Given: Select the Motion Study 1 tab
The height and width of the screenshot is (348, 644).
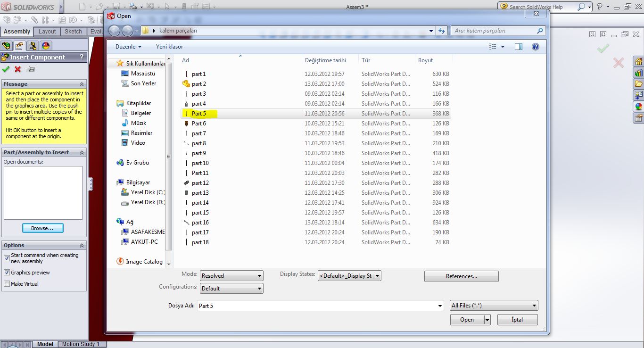Looking at the screenshot, I should point(81,344).
